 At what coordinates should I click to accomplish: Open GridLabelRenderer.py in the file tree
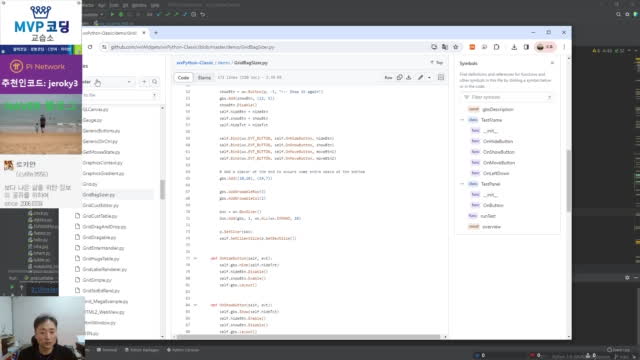(x=104, y=269)
